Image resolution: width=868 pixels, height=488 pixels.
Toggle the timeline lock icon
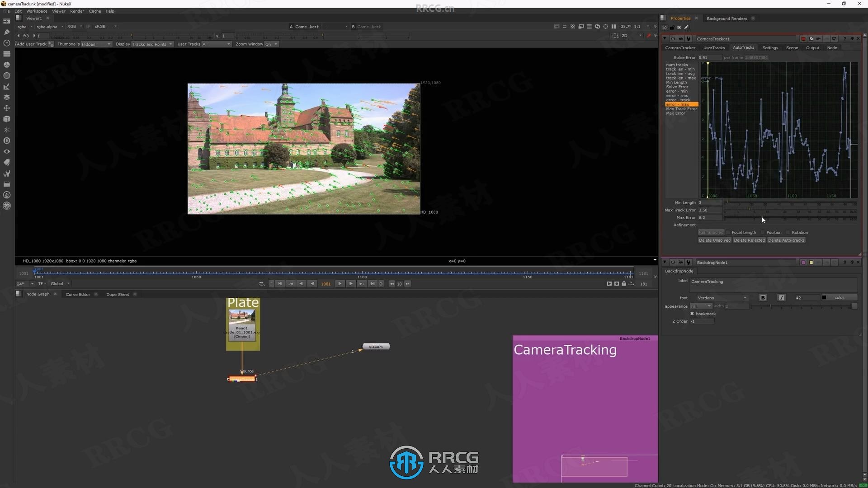point(624,284)
